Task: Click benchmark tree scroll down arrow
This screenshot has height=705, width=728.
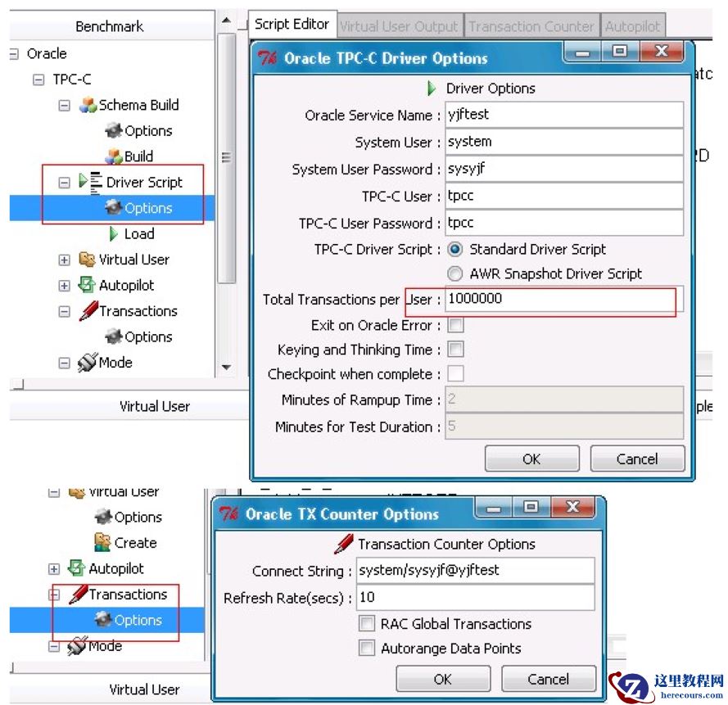Action: 226,367
